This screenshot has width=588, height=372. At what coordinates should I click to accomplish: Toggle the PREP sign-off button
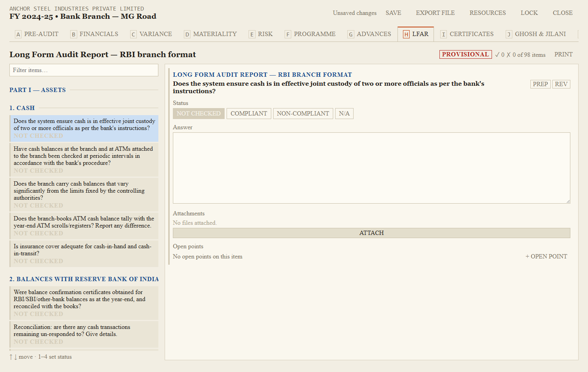pos(540,84)
